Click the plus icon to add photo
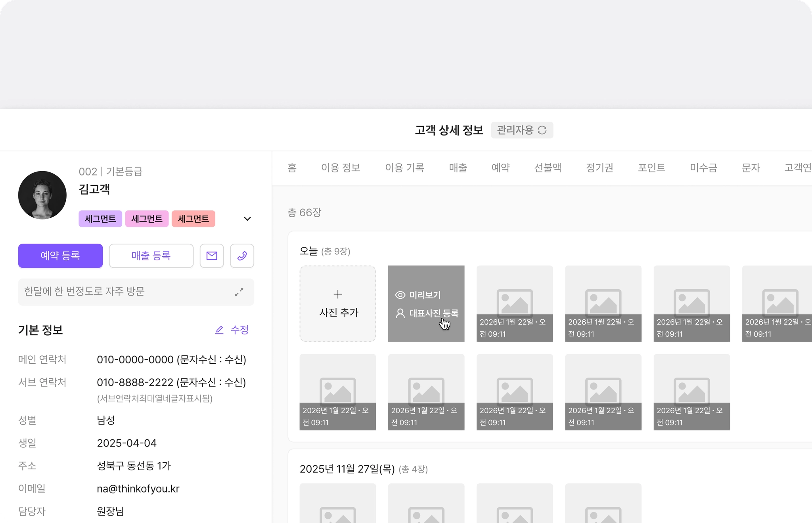The height and width of the screenshot is (523, 812). [338, 294]
